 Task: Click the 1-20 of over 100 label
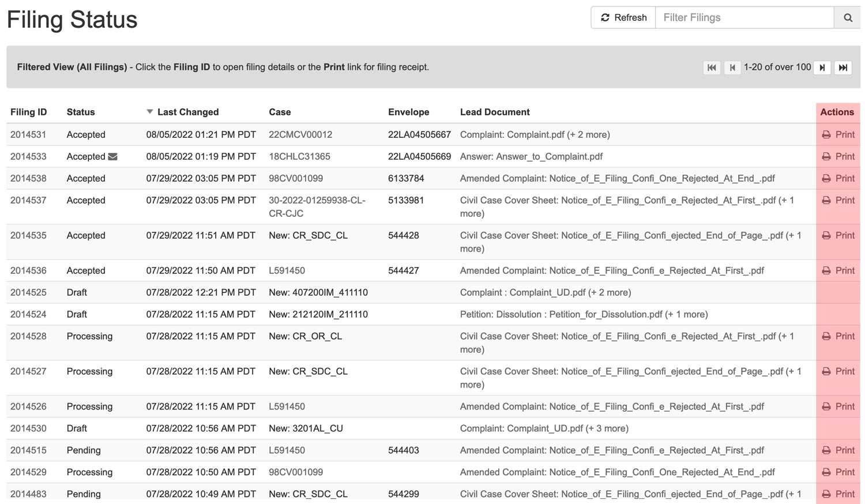777,67
